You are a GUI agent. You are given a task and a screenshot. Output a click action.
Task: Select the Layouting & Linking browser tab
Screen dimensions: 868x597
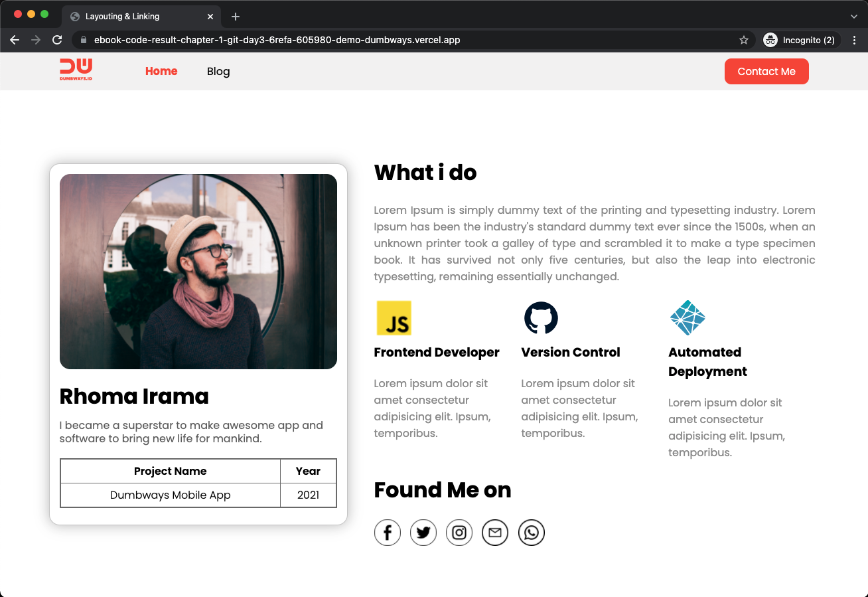pyautogui.click(x=142, y=17)
